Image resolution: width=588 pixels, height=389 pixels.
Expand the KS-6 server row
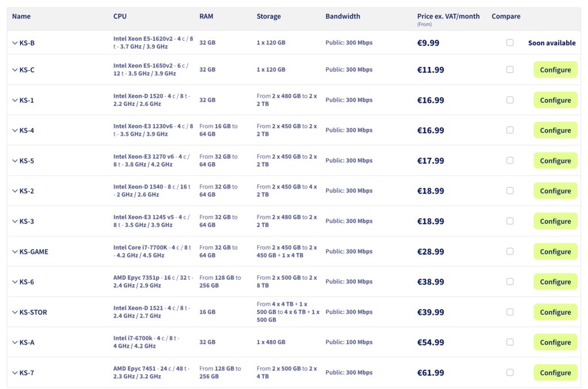coord(15,282)
